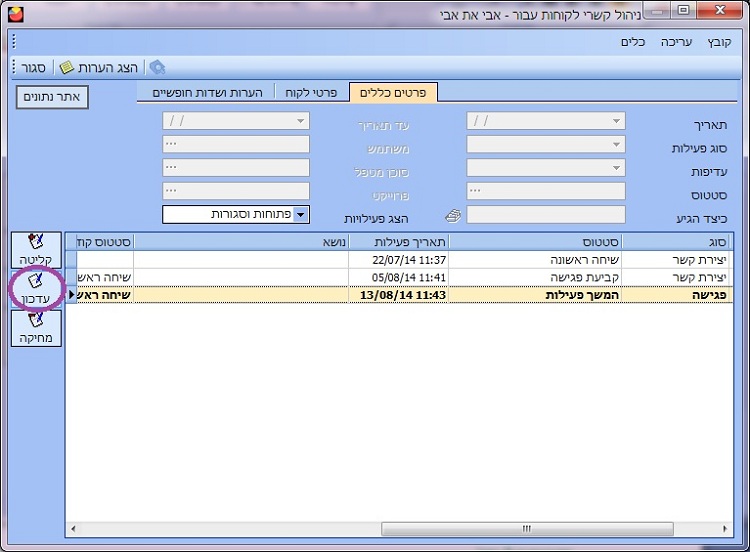Click the סטטוס column header in grid
This screenshot has height=552, width=750.
535,242
